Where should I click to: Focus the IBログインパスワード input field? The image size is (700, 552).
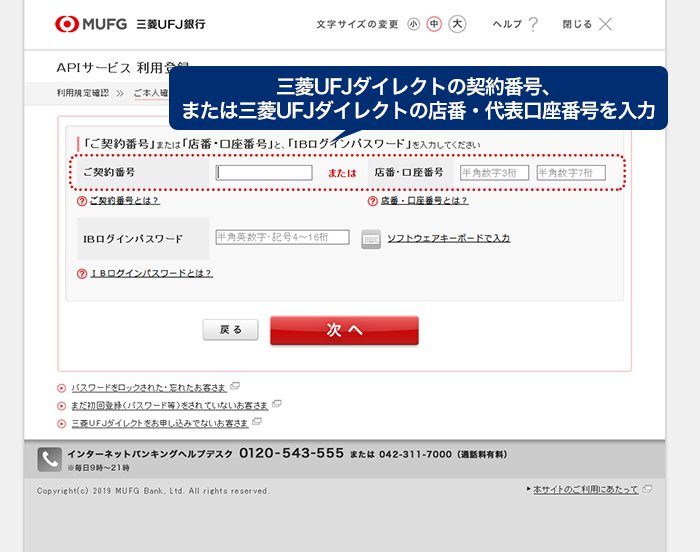click(x=282, y=237)
